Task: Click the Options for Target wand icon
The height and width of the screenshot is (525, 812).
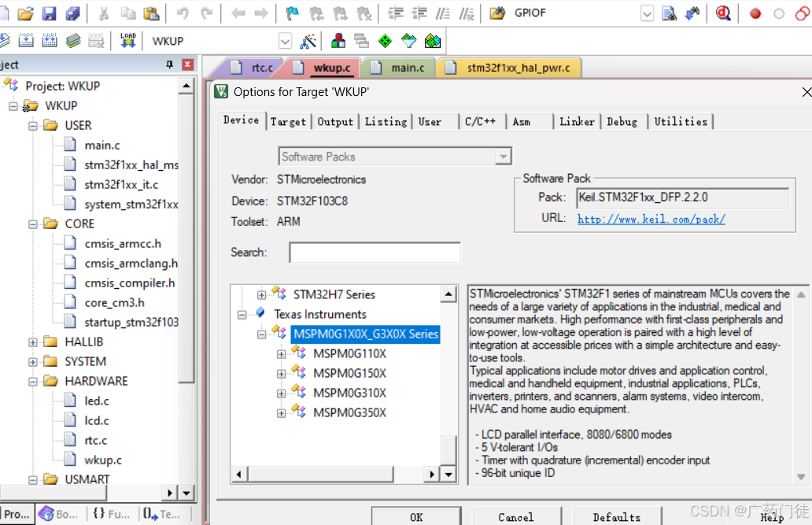Action: (x=308, y=41)
